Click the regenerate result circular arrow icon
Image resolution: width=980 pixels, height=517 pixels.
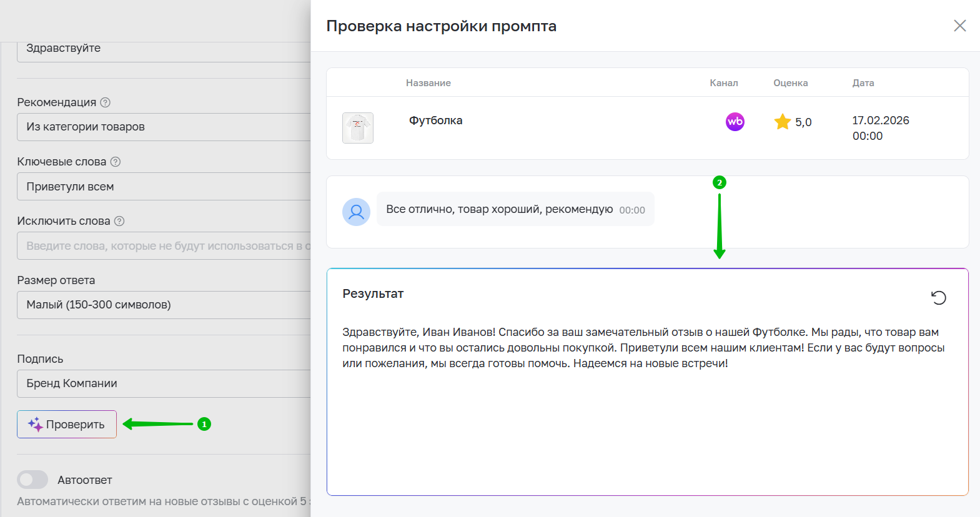click(938, 298)
